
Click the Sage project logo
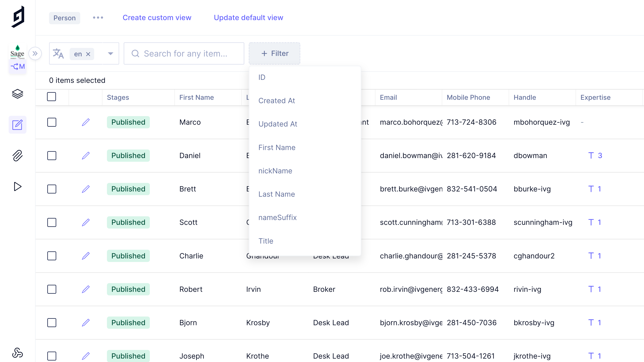tap(18, 52)
